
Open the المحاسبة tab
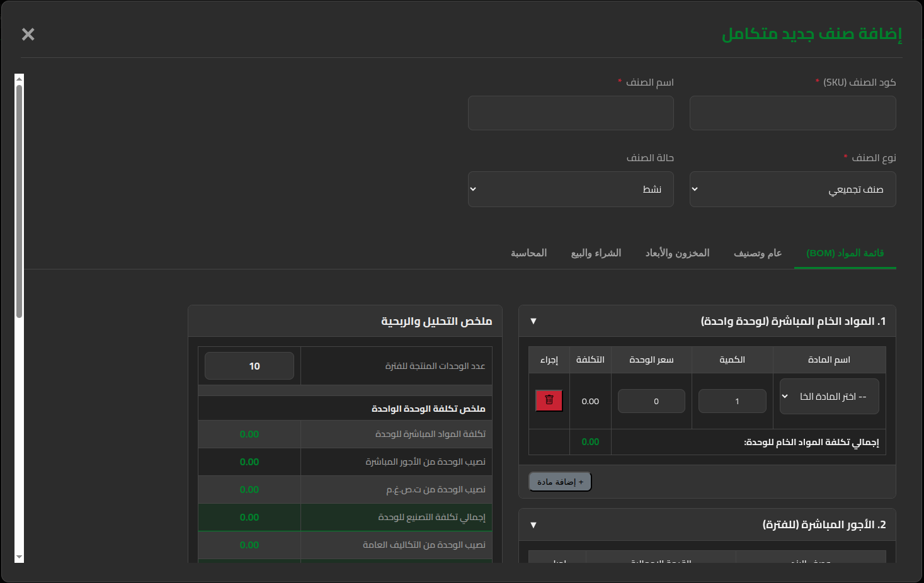coord(528,253)
